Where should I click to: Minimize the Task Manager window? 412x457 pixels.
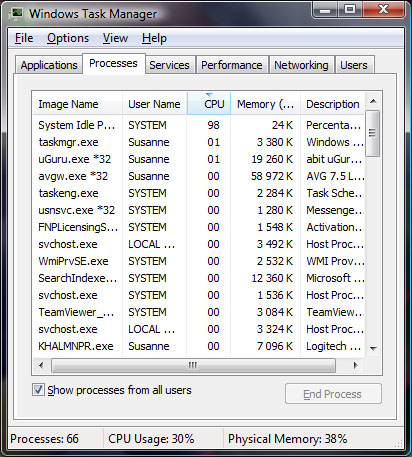[325, 10]
